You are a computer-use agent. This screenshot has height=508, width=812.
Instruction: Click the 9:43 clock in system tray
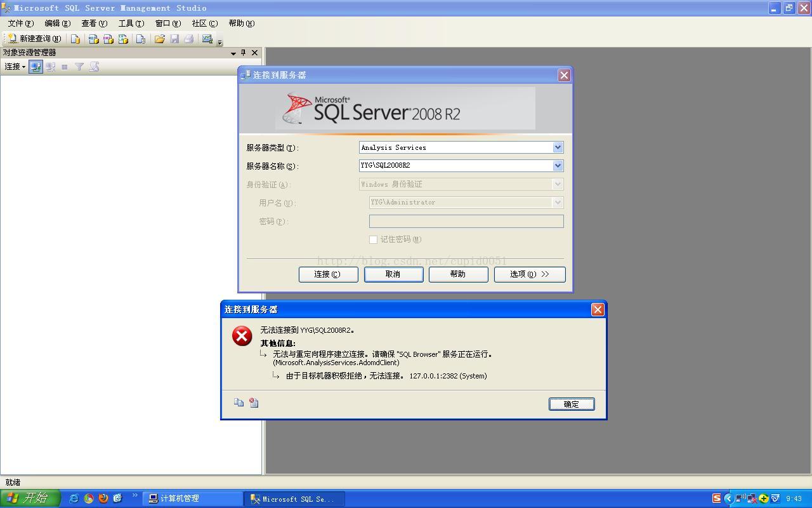click(794, 499)
